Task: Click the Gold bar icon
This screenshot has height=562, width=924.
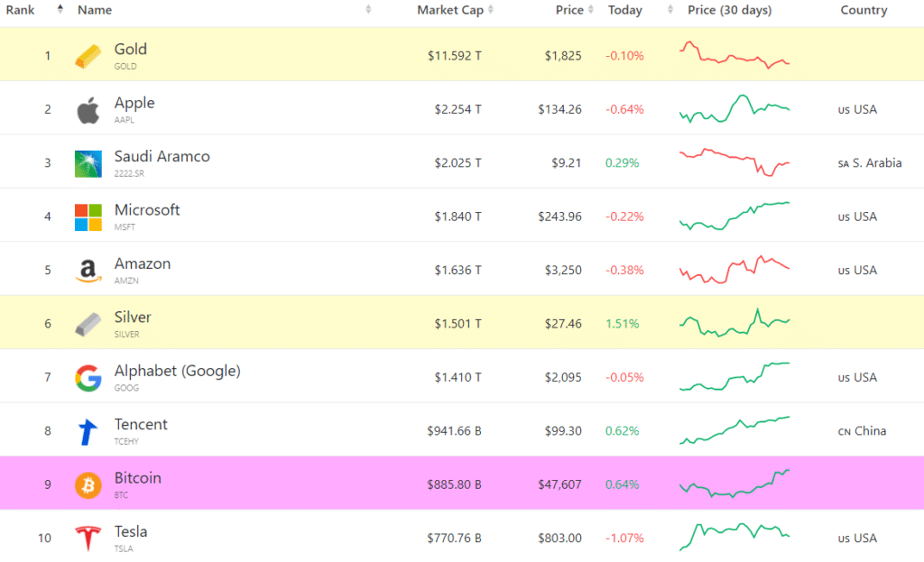Action: (88, 56)
